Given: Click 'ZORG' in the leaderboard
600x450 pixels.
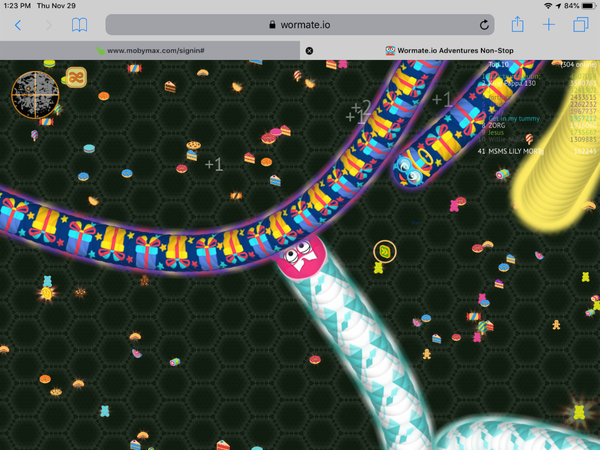Looking at the screenshot, I should click(497, 126).
